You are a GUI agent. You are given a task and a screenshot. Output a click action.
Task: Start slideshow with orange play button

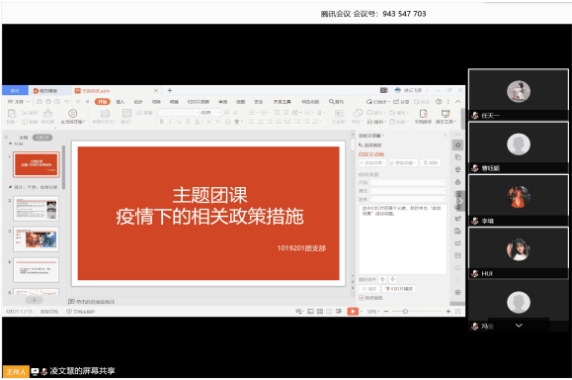coord(353,311)
